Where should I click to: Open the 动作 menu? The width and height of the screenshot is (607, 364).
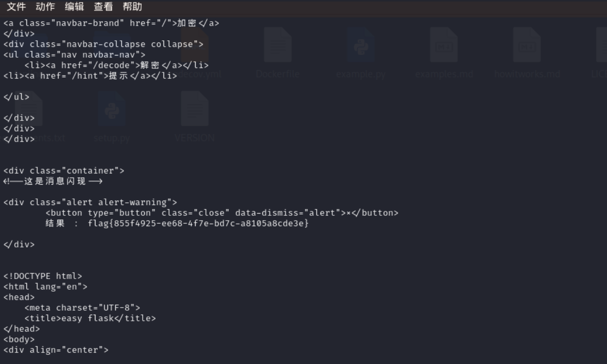[x=45, y=6]
